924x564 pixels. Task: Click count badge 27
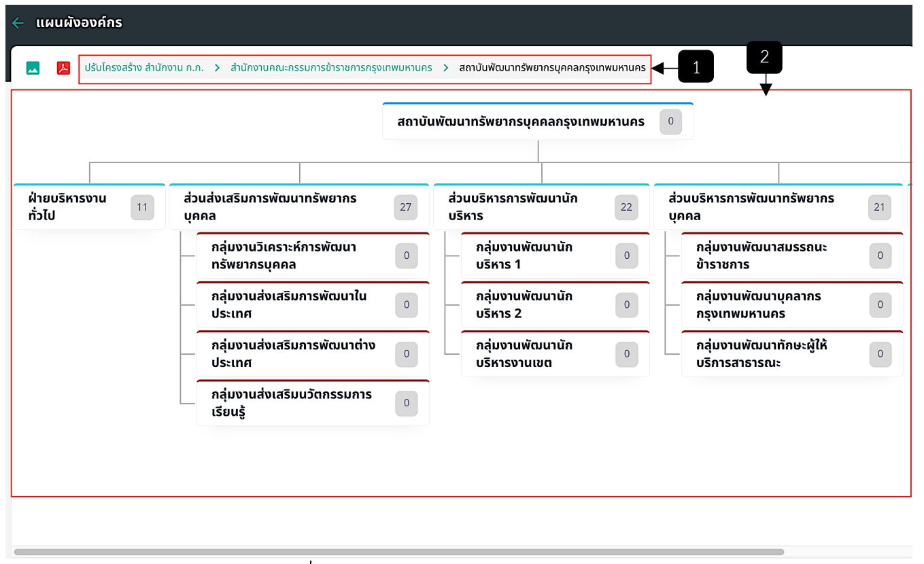click(x=406, y=207)
